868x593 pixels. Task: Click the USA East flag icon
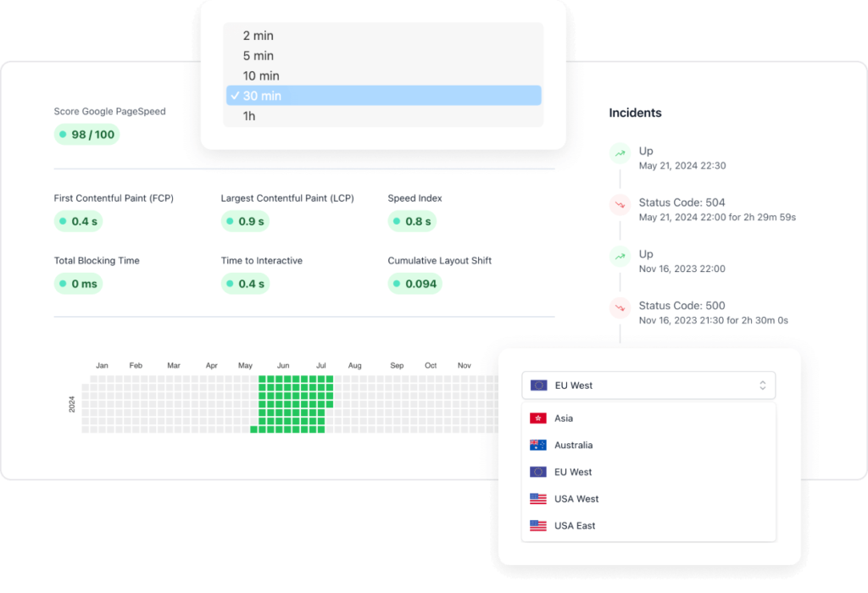[537, 526]
